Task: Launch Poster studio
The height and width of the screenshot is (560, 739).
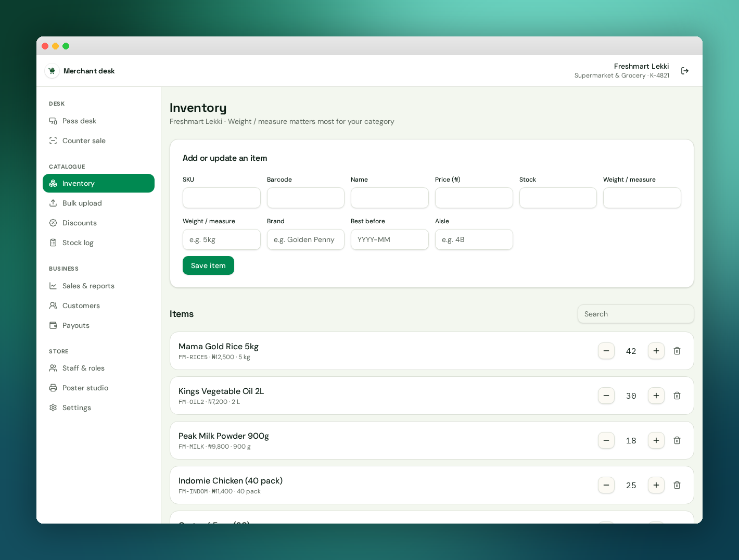Action: pyautogui.click(x=98, y=388)
